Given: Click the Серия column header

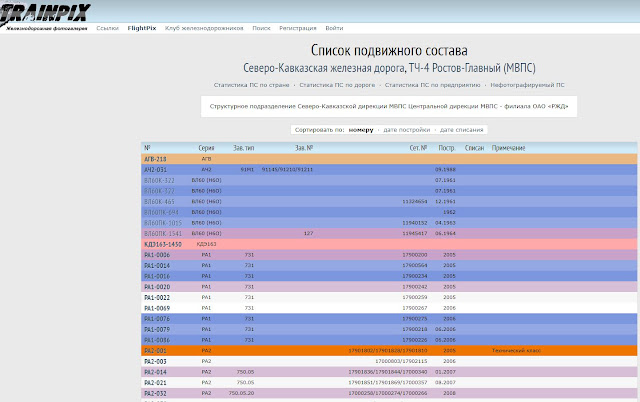Looking at the screenshot, I should (x=206, y=148).
